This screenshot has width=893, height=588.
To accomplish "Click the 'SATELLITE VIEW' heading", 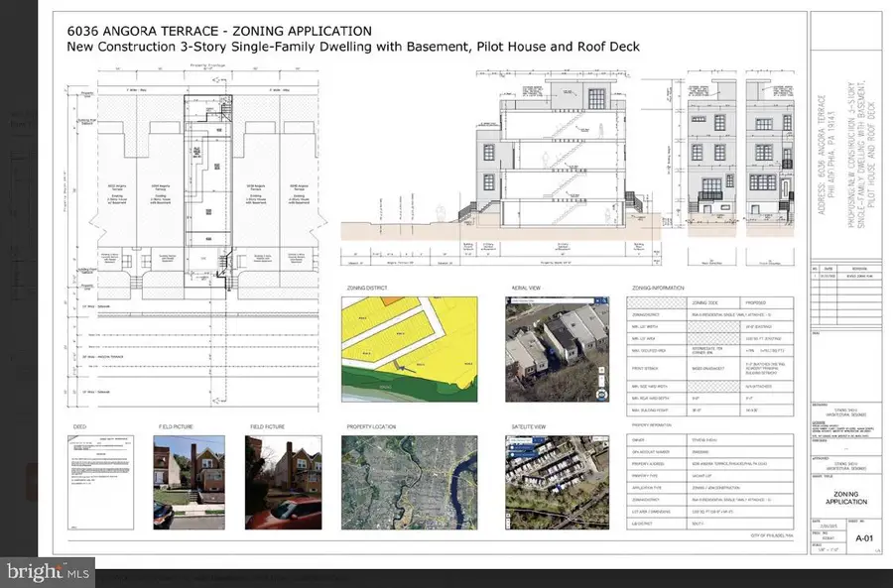I will click(x=529, y=426).
